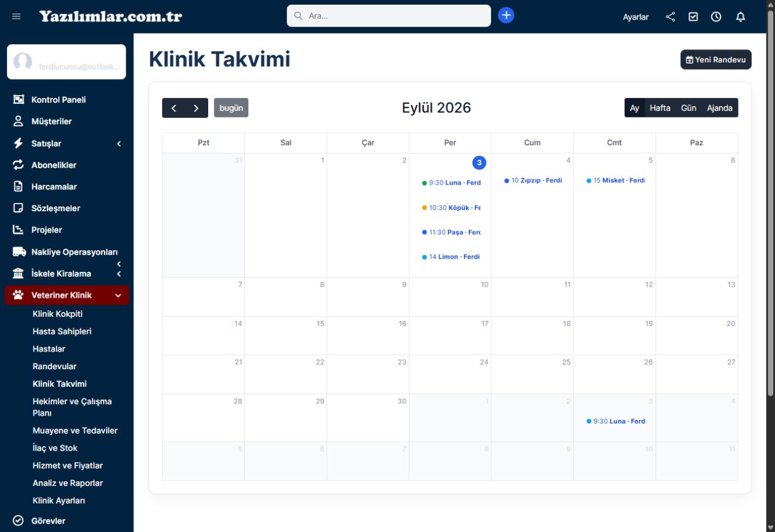Viewport: 775px width, 532px height.
Task: Click the user avatar icon
Action: click(23, 62)
